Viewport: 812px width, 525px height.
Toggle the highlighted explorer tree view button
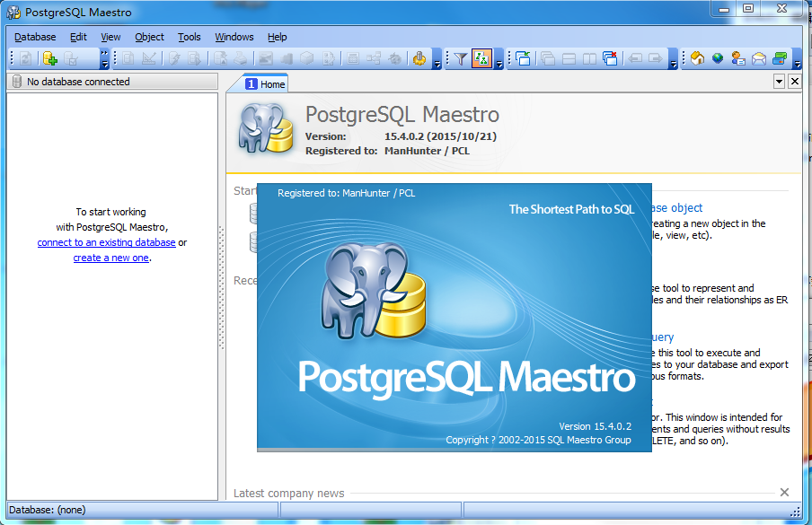[481, 58]
